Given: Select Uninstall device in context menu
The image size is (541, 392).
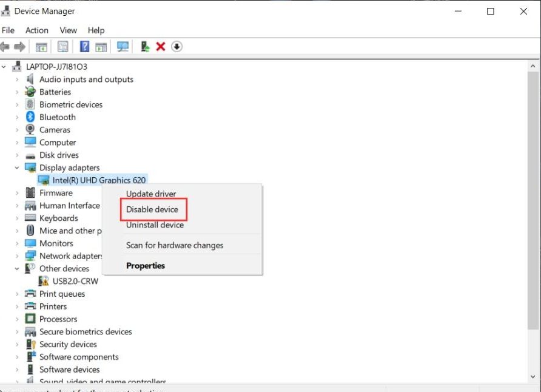Looking at the screenshot, I should point(155,225).
